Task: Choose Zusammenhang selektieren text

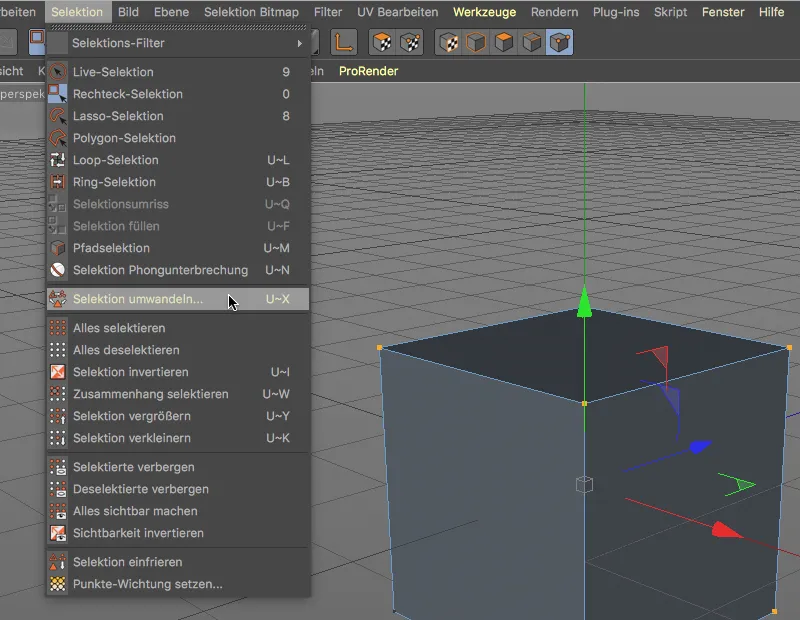Action: point(151,394)
